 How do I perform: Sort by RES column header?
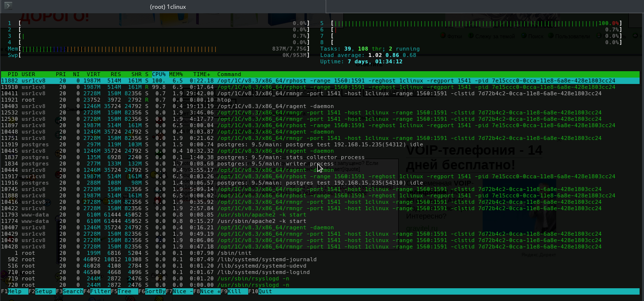click(x=116, y=74)
